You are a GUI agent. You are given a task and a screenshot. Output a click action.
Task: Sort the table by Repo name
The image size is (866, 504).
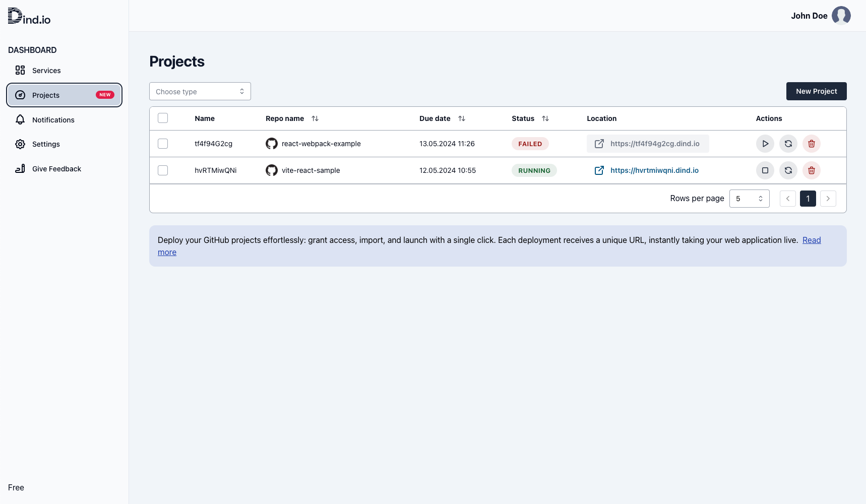coord(315,118)
